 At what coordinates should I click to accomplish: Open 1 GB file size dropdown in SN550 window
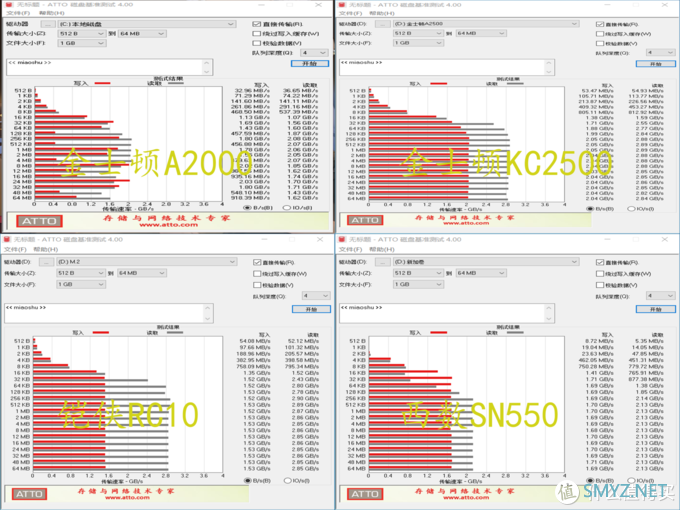tap(418, 284)
